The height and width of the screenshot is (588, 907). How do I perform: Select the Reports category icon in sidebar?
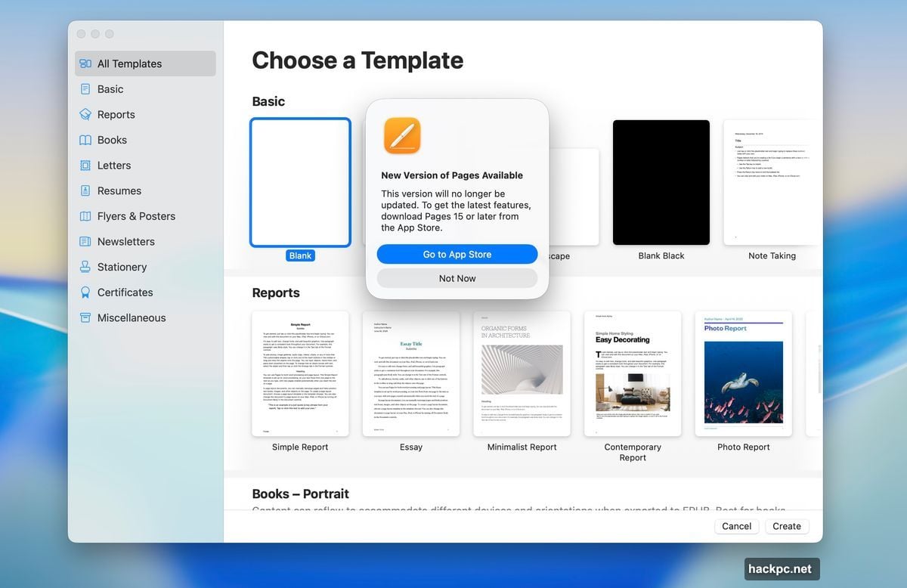coord(86,114)
